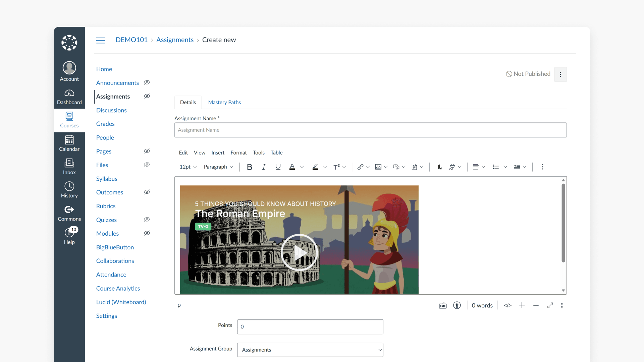Toggle the hidden-eye icon next to Modules
Viewport: 644px width, 362px height.
[147, 233]
